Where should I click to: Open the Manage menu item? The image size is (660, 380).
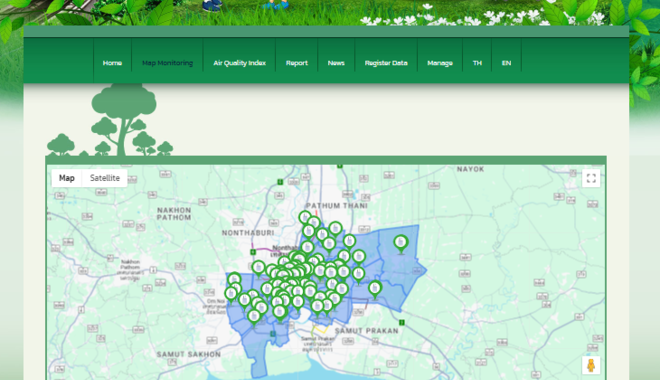pos(440,63)
